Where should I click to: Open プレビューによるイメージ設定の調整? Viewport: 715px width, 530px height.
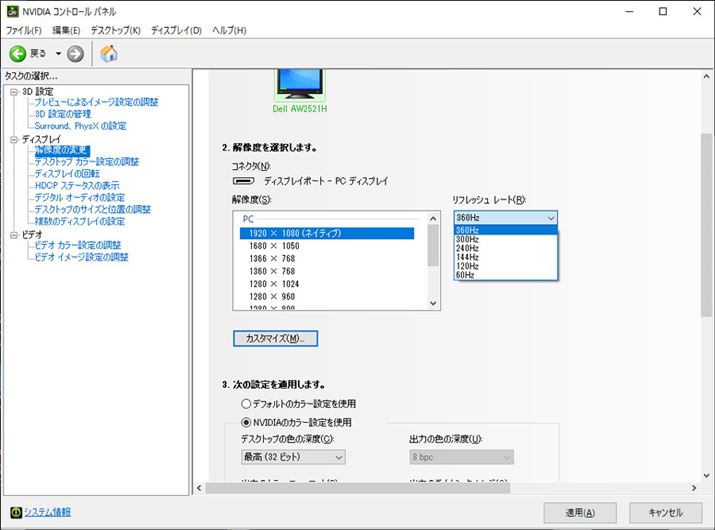pos(96,102)
